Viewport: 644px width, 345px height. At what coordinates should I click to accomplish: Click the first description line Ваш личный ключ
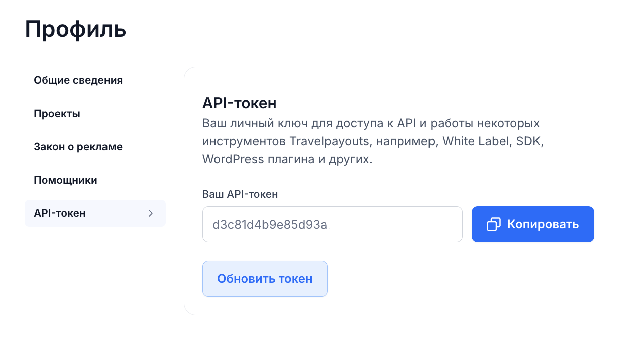tap(371, 123)
